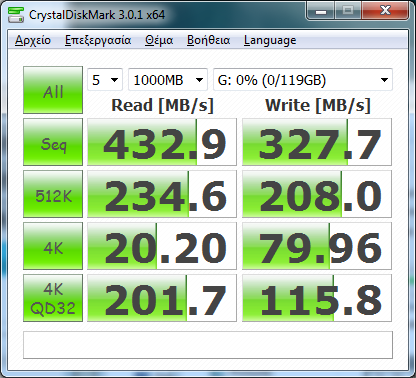Screen dimensions: 416x378
Task: Open the 1000MB test size dropdown
Action: click(x=168, y=80)
